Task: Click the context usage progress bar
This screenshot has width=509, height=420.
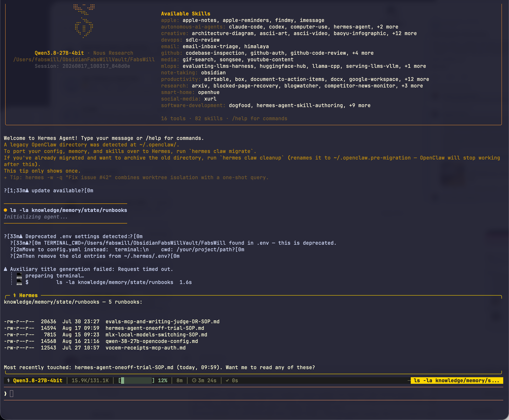Action: tap(137, 380)
